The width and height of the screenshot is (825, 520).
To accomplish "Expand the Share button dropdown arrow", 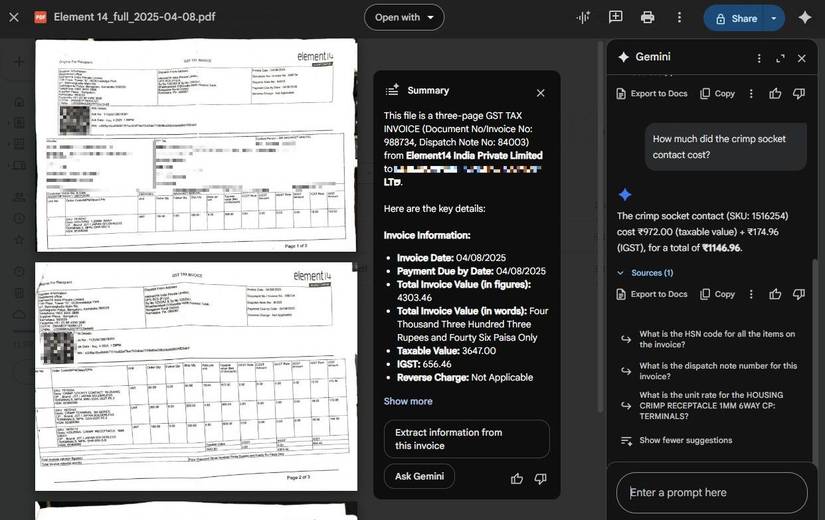I will coord(773,18).
